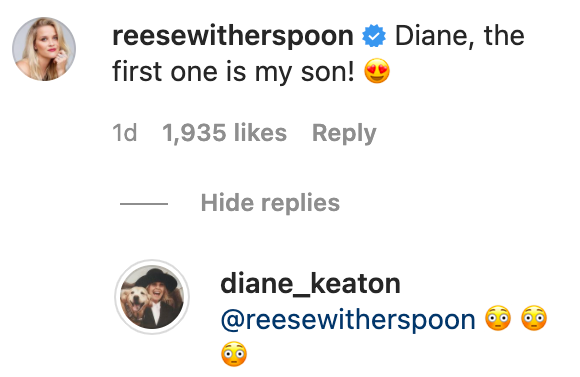Click the 'first one is my son!' text
This screenshot has width=580, height=377.
(233, 71)
